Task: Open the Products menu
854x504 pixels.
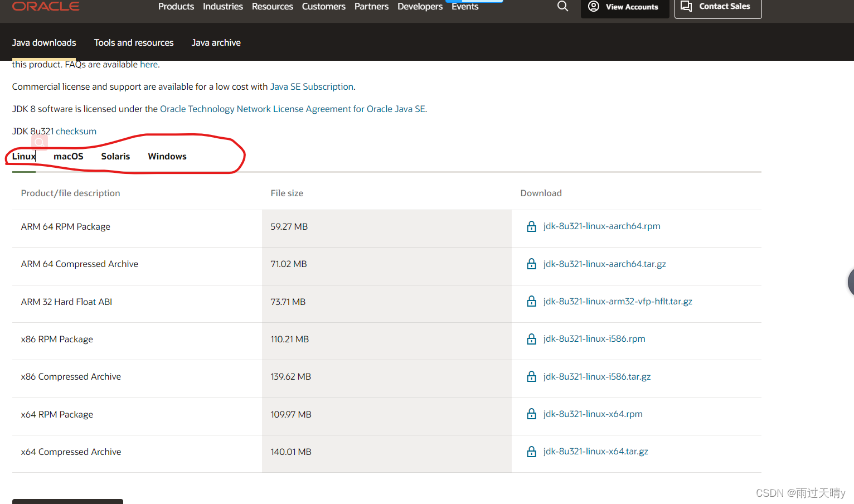Action: click(x=176, y=6)
